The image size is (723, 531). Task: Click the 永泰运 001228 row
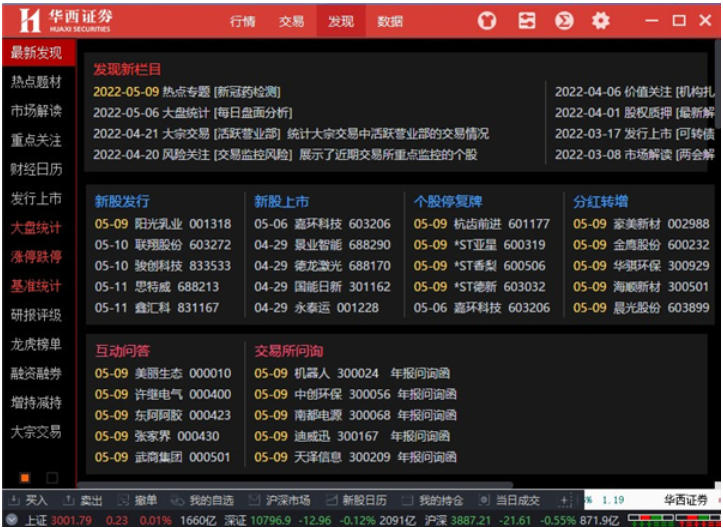[316, 307]
